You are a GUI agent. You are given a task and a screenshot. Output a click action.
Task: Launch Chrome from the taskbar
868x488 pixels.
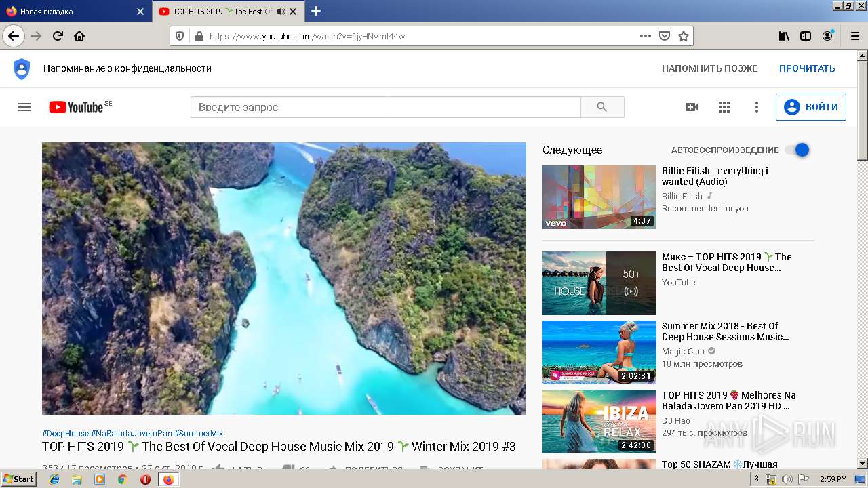tap(122, 479)
